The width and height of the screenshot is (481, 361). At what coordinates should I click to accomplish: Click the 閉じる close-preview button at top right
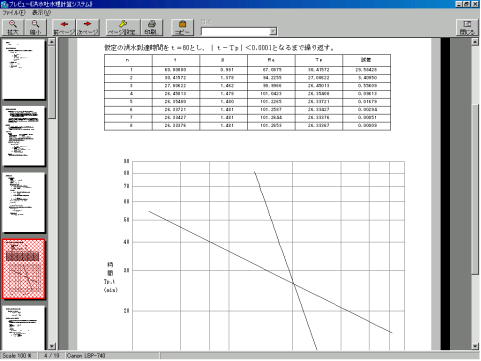(467, 27)
